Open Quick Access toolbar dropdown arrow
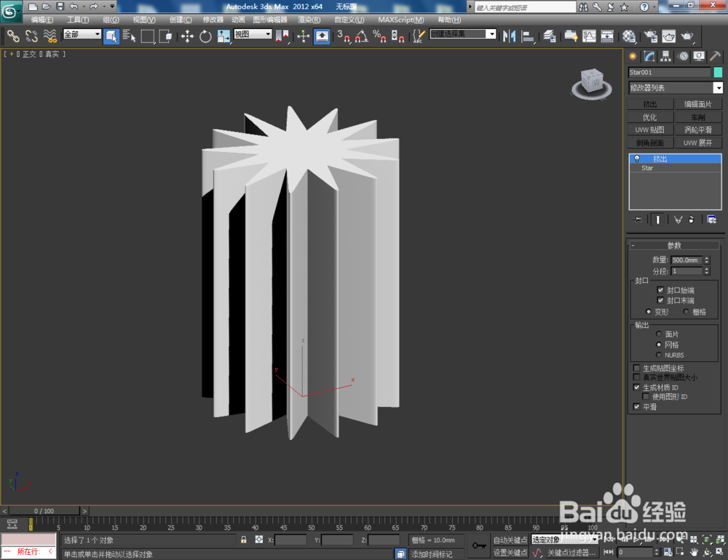 click(x=112, y=7)
